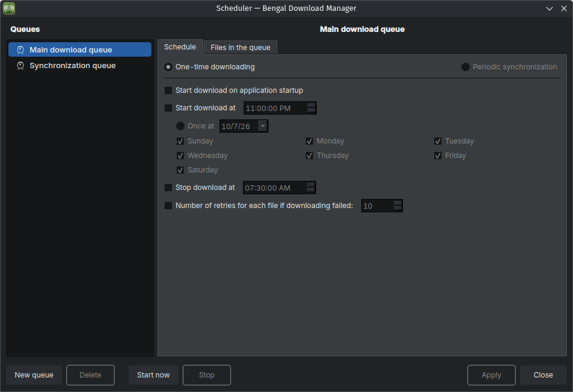Image resolution: width=573 pixels, height=392 pixels.
Task: Click the Bengal Download Manager app icon
Action: tap(9, 8)
